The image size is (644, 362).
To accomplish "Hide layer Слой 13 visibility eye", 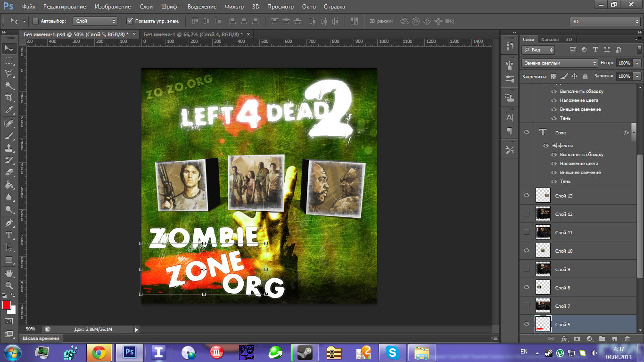I will pyautogui.click(x=527, y=195).
